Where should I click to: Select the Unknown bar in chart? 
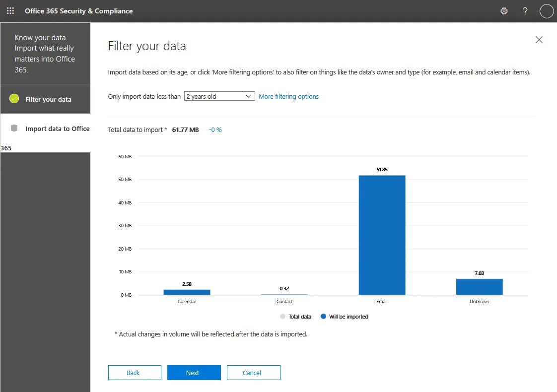[x=479, y=287]
